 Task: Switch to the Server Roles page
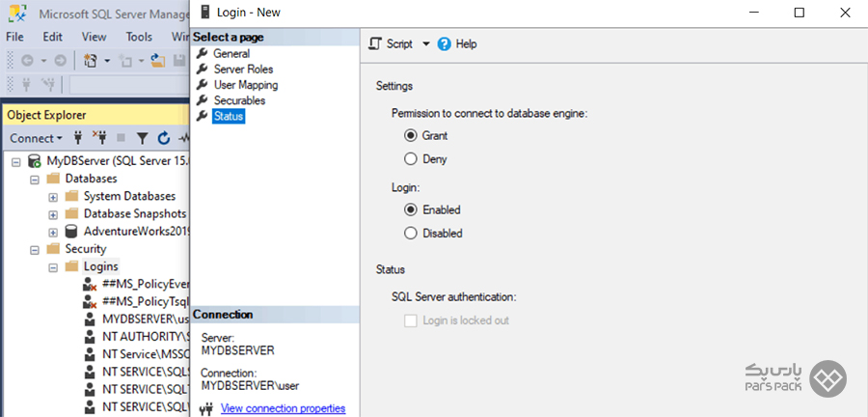pos(244,69)
